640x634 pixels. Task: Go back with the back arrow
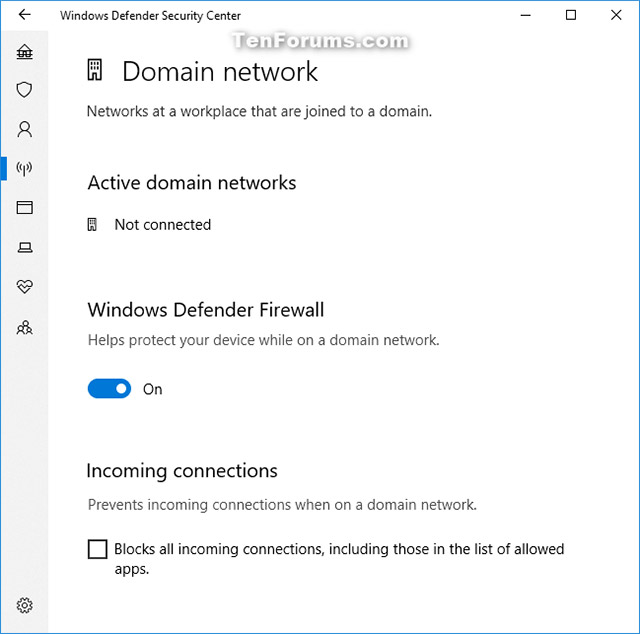(x=24, y=15)
